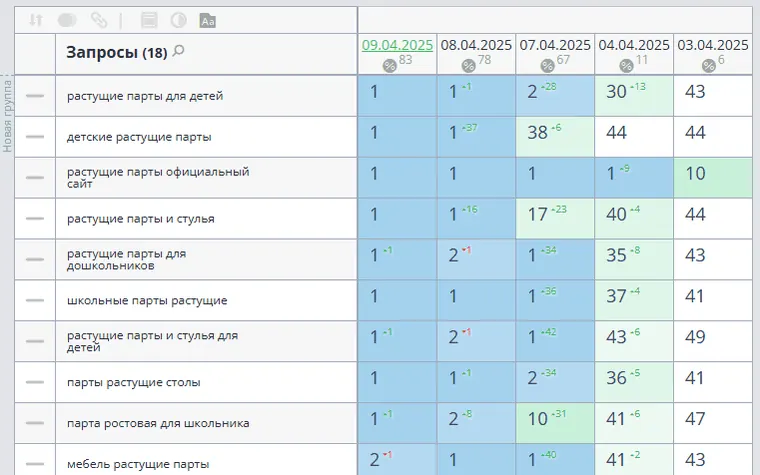The image size is (760, 475).
Task: Click dash icon for 'мебель растущие парты'
Action: click(35, 464)
